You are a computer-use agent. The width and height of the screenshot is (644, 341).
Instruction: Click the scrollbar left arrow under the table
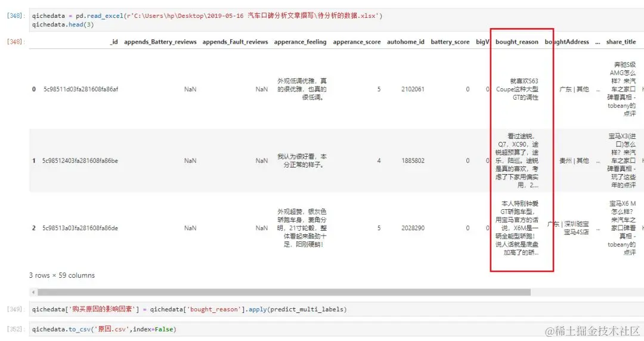tap(33, 292)
